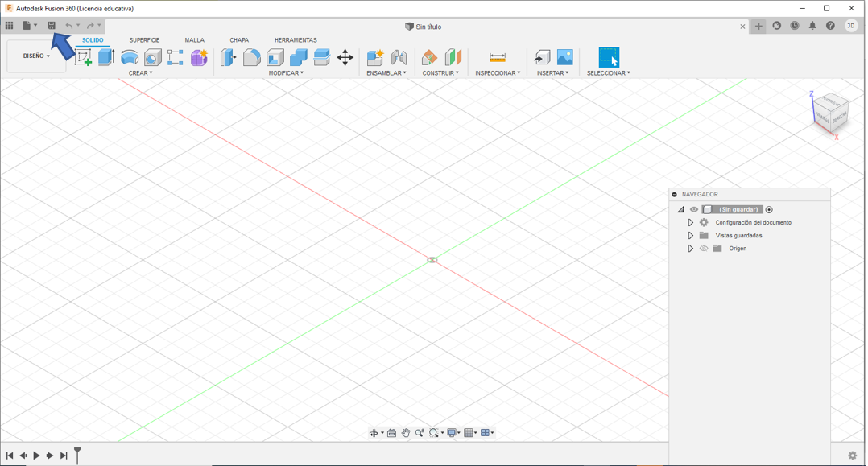
Task: Click the Orbit navigation tool
Action: click(374, 433)
